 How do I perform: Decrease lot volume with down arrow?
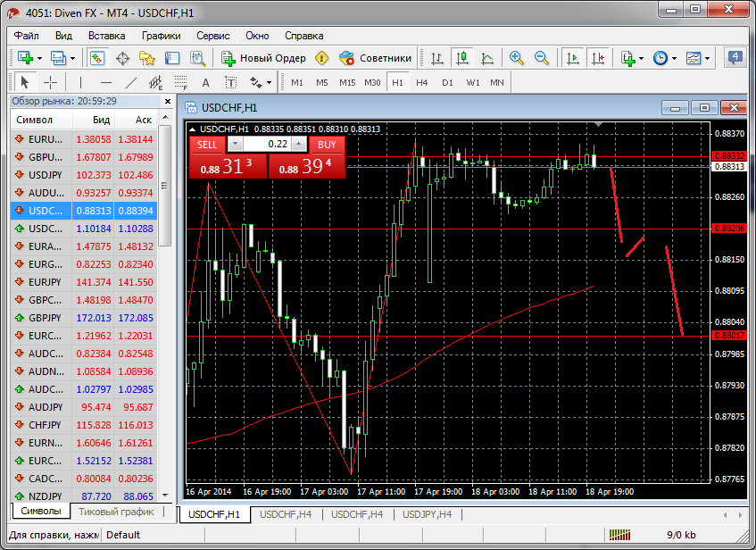(236, 144)
